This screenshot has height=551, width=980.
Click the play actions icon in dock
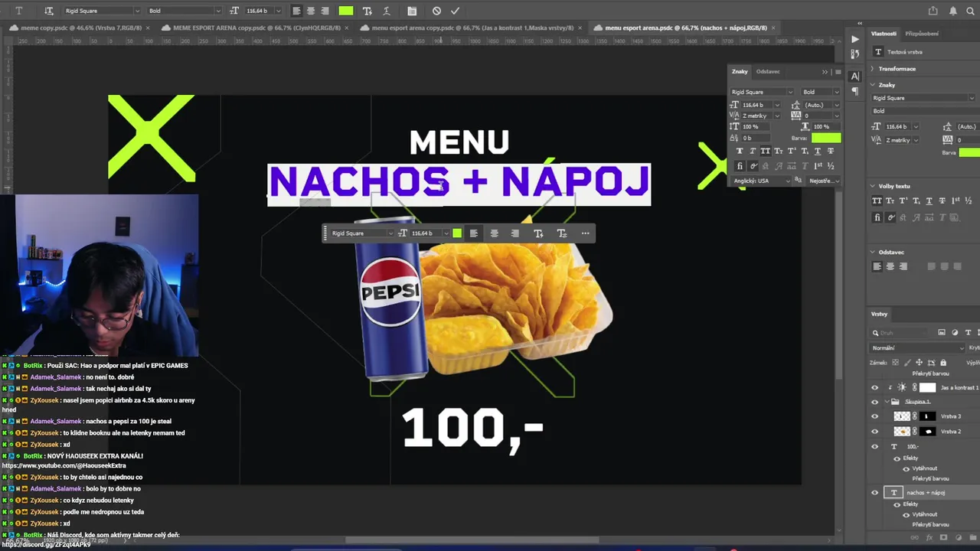(855, 39)
